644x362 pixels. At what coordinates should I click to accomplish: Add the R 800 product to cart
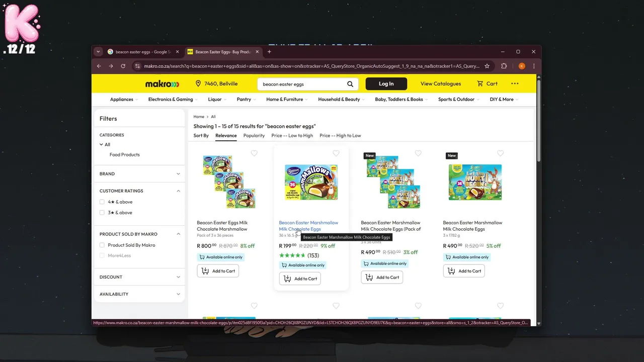(x=218, y=271)
